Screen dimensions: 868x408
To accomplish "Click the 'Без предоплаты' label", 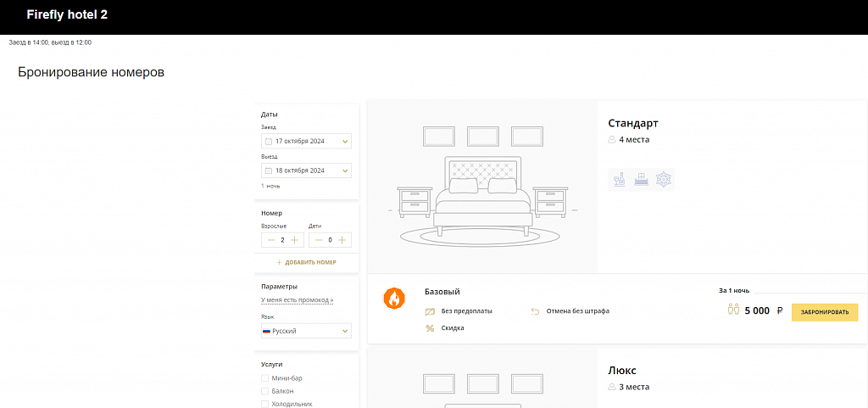I will coord(467,311).
